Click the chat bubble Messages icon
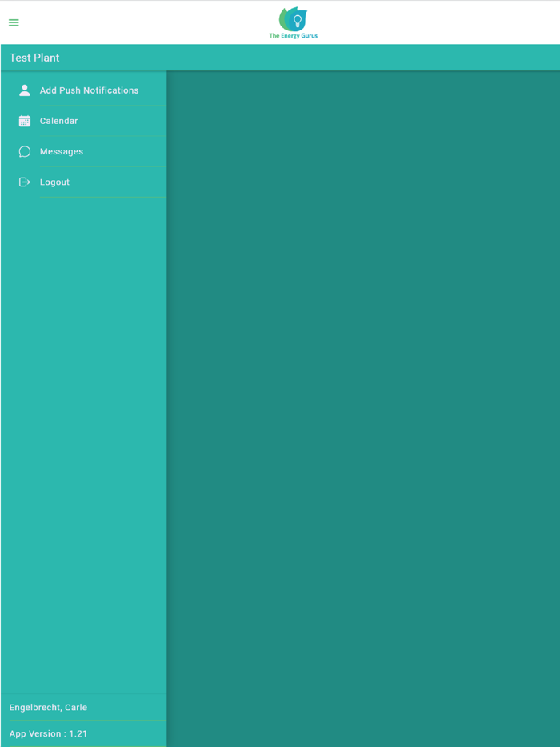The width and height of the screenshot is (560, 747). [24, 151]
